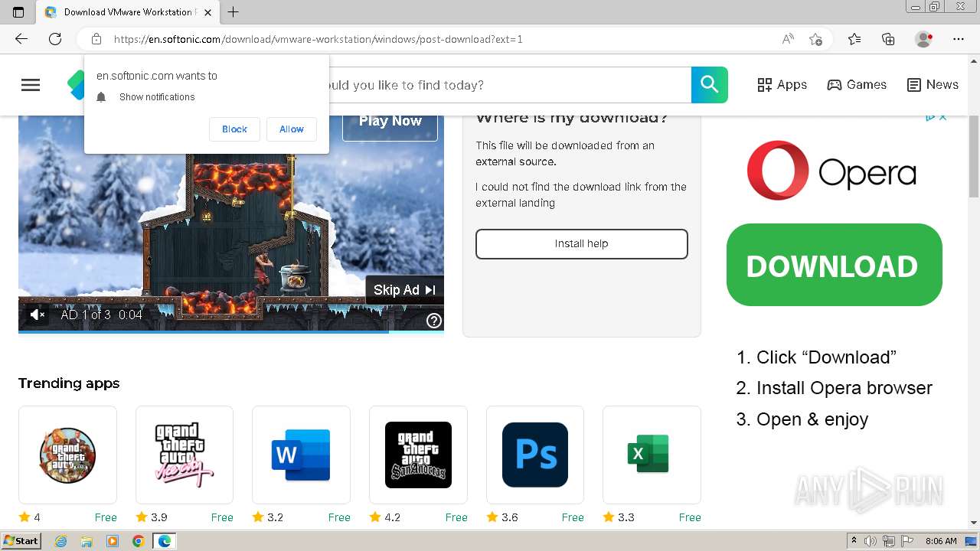Block notifications from en.softonic.com

click(x=234, y=129)
